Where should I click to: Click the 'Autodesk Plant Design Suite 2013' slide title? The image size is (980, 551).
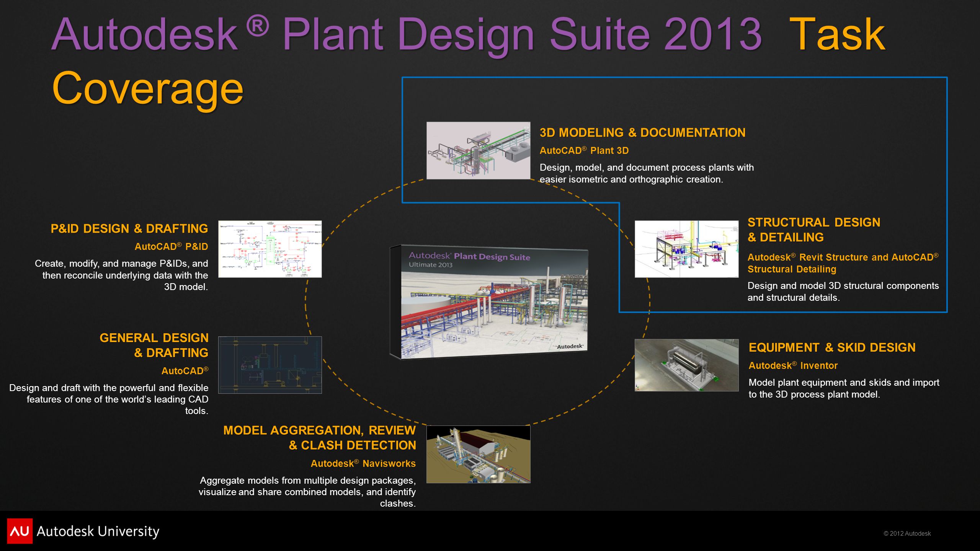(407, 34)
